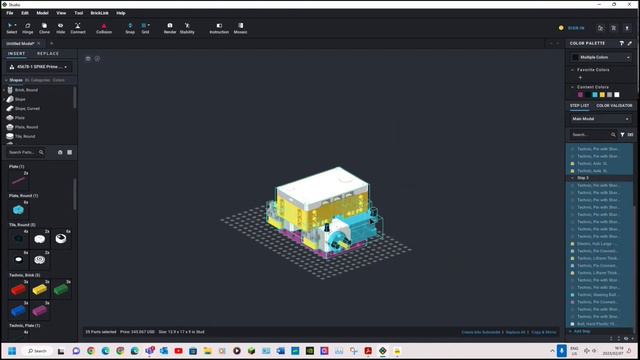640x360 pixels.
Task: Select the blue Plate, Round part thumbnail
Action: (18, 210)
